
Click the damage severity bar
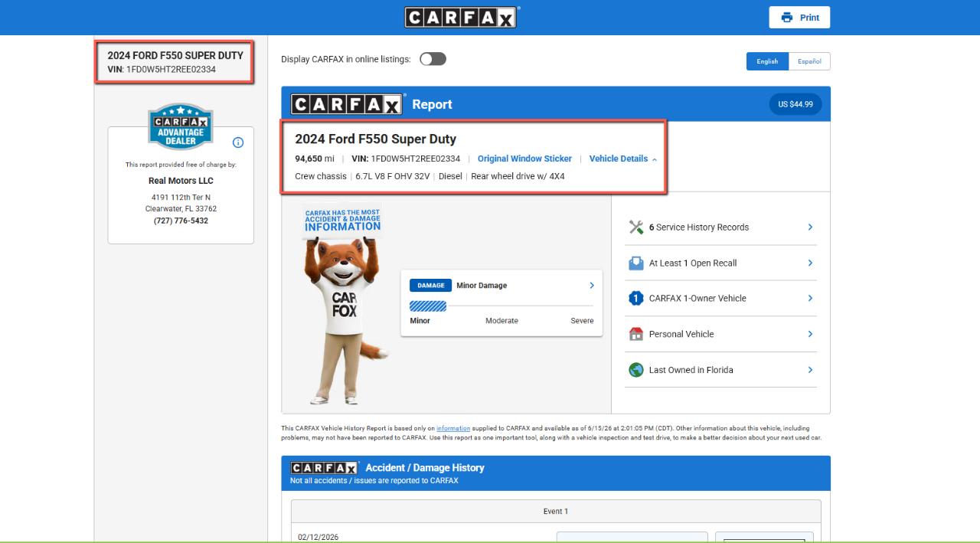click(x=501, y=306)
